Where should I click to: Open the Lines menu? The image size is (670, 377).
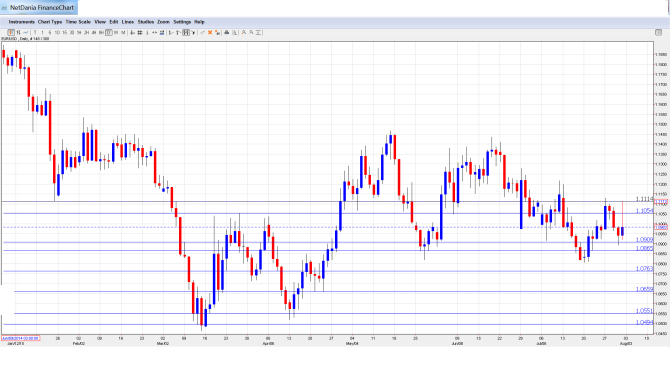tap(128, 22)
